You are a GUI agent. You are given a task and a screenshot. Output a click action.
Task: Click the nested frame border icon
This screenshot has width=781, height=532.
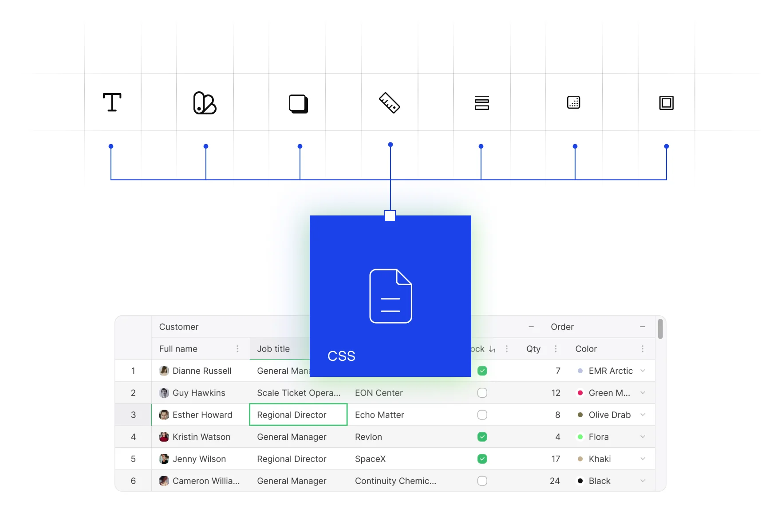click(x=667, y=103)
